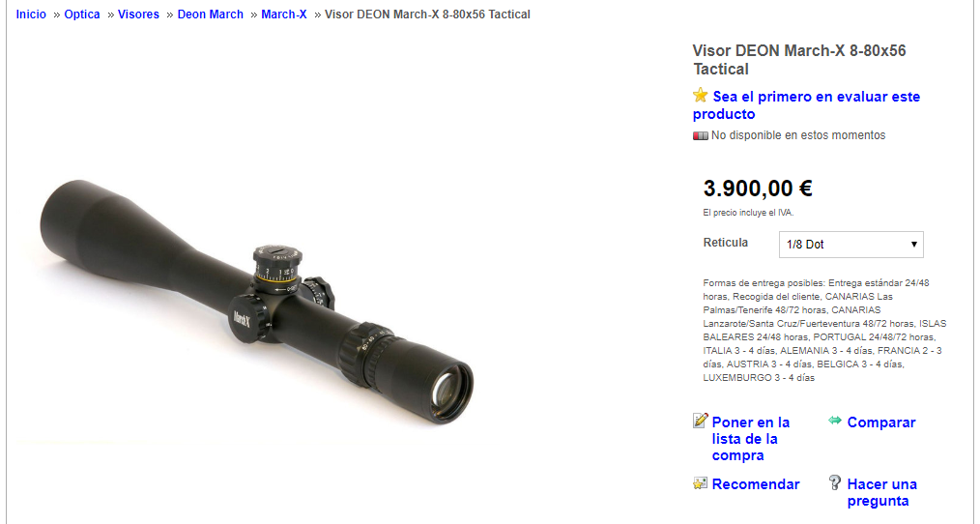
Task: Click the Recomendar picture icon
Action: [700, 483]
